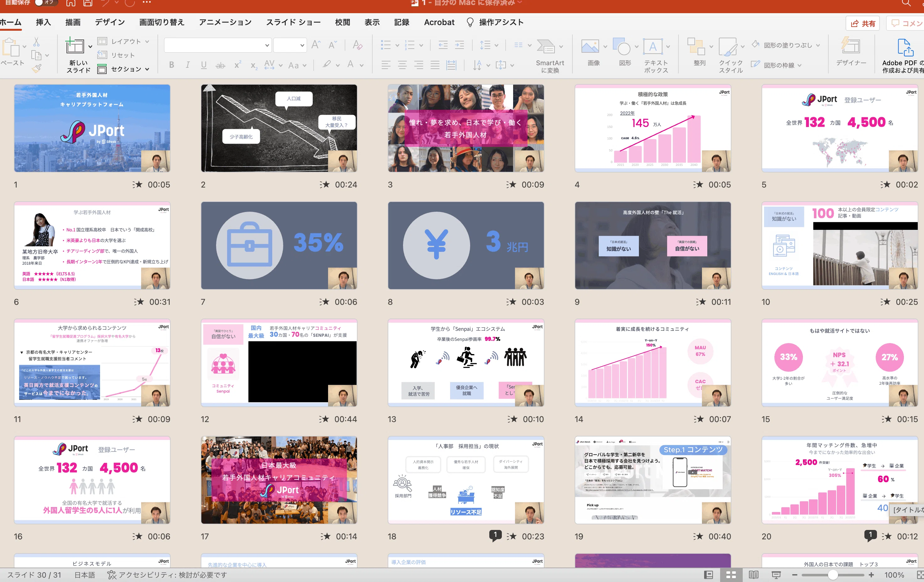Align text right with the ribbon icon

[x=419, y=65]
